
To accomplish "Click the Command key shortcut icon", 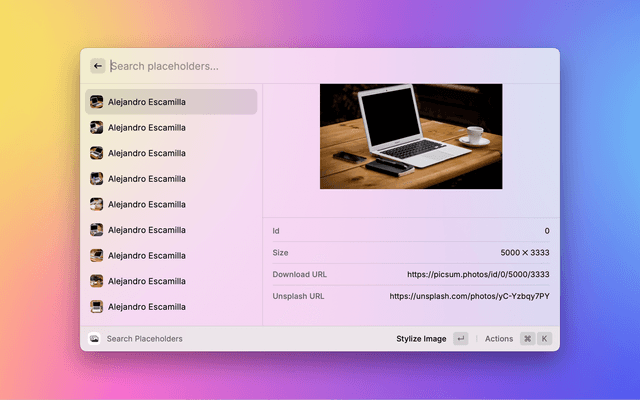I will pyautogui.click(x=527, y=339).
